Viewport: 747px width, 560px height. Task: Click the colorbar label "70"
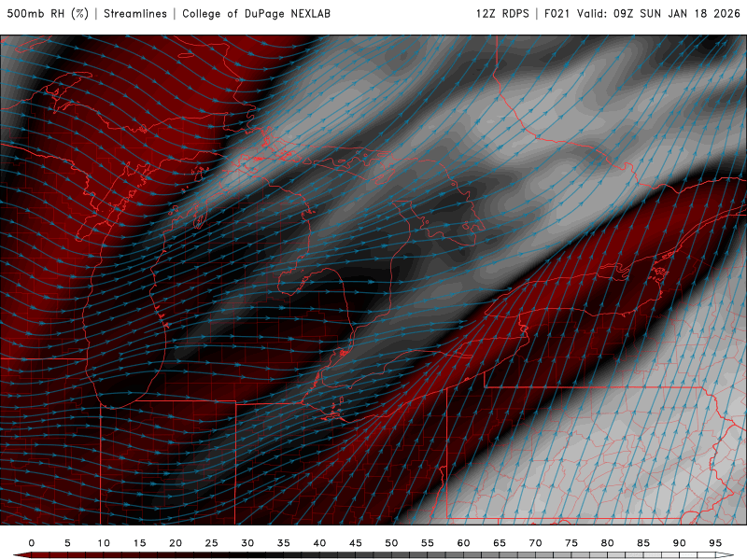535,543
